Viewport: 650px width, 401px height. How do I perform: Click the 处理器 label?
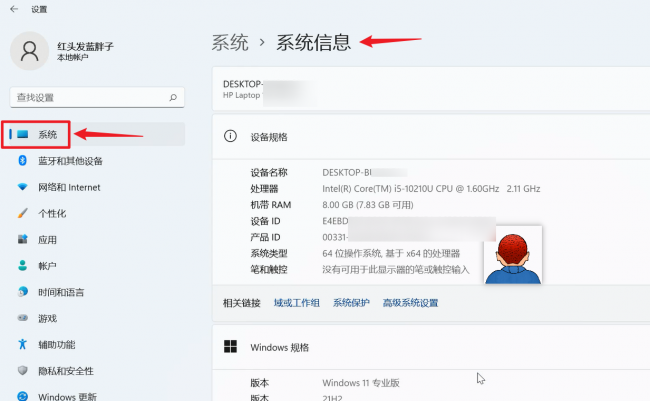(x=264, y=189)
